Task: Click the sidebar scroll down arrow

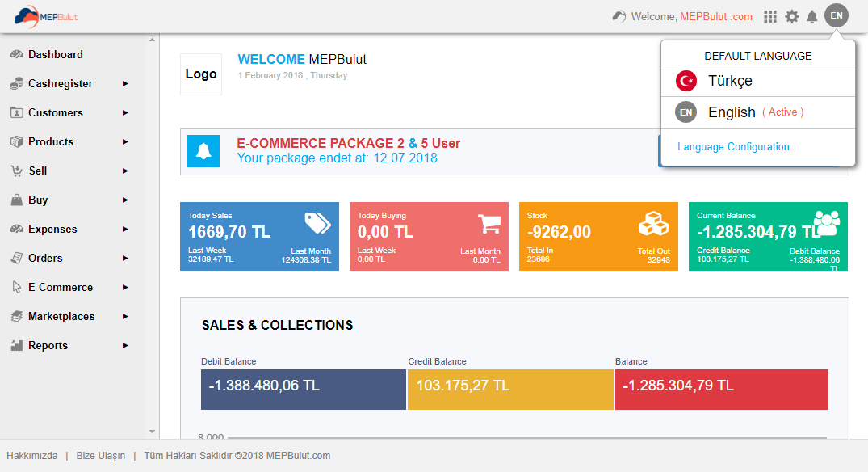Action: click(153, 432)
